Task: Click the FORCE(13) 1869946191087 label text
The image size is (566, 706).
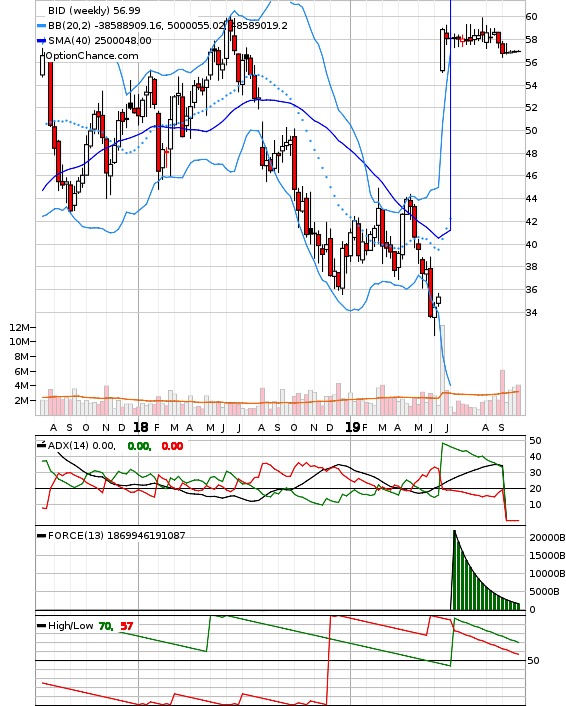Action: coord(117,535)
